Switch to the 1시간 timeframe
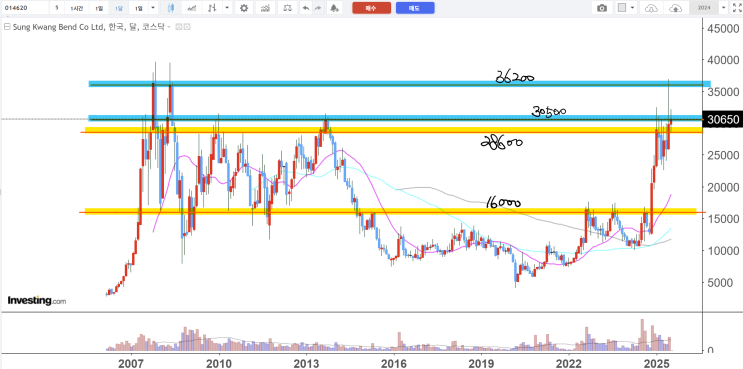Image resolution: width=743 pixels, height=369 pixels. click(76, 8)
